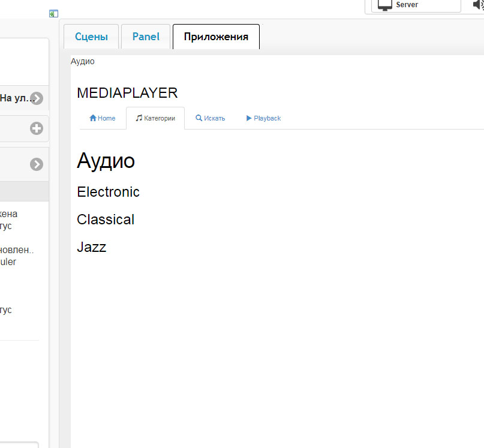Click the sidebar collapse panel icon
This screenshot has height=448, width=484.
tap(53, 14)
